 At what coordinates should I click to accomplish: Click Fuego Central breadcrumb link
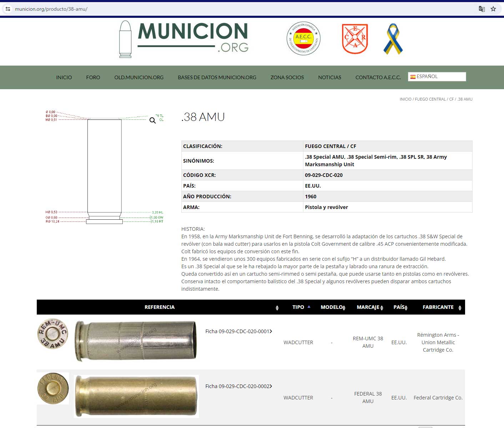[x=430, y=99]
